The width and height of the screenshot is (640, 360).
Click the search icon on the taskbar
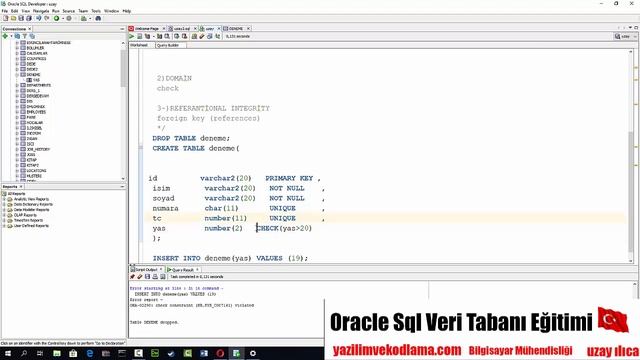(x=24, y=353)
